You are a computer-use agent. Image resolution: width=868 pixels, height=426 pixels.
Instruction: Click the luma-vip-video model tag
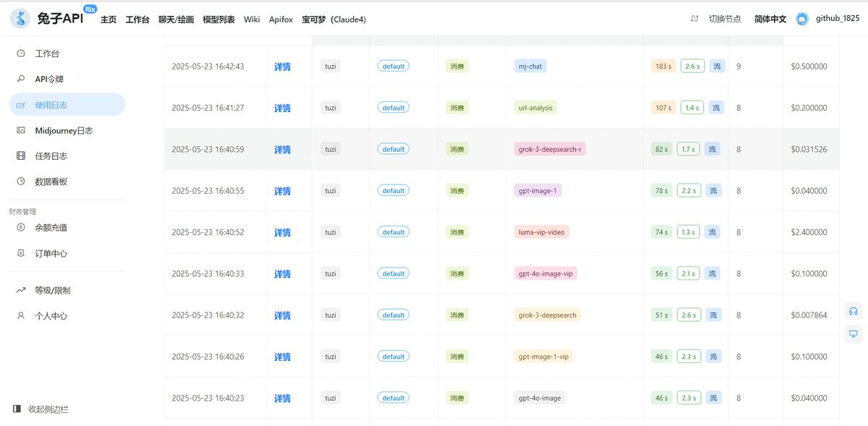pyautogui.click(x=542, y=232)
